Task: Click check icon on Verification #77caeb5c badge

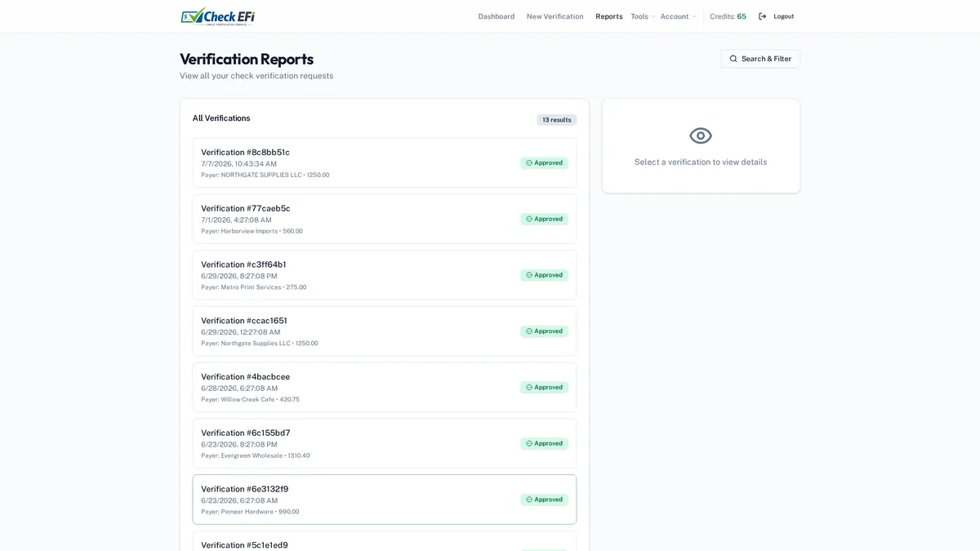Action: (529, 219)
